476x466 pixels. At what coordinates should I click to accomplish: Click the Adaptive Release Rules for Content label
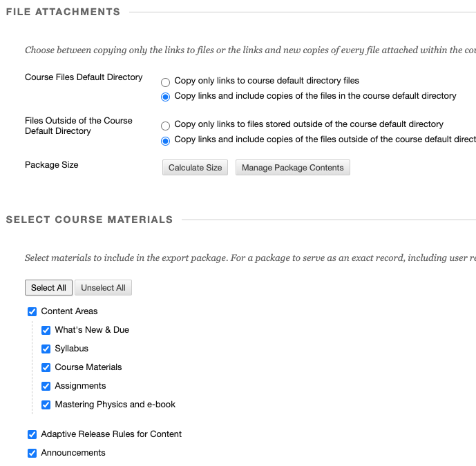tap(111, 434)
